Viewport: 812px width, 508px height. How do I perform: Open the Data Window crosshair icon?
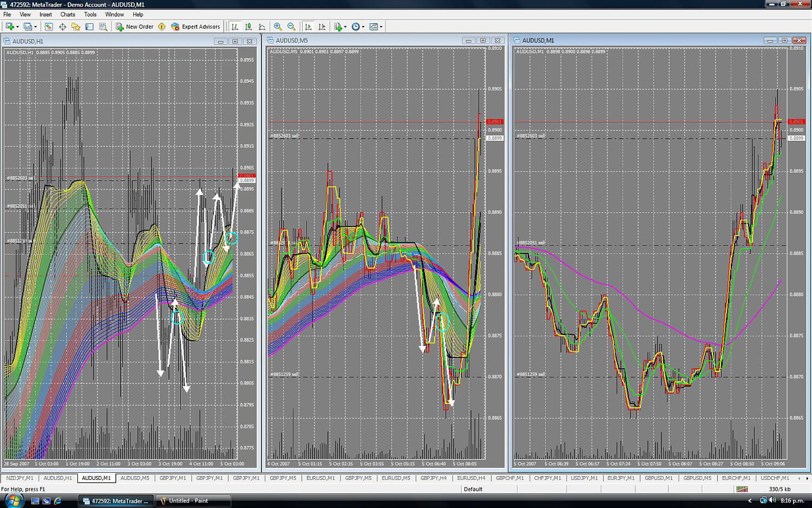pos(62,27)
